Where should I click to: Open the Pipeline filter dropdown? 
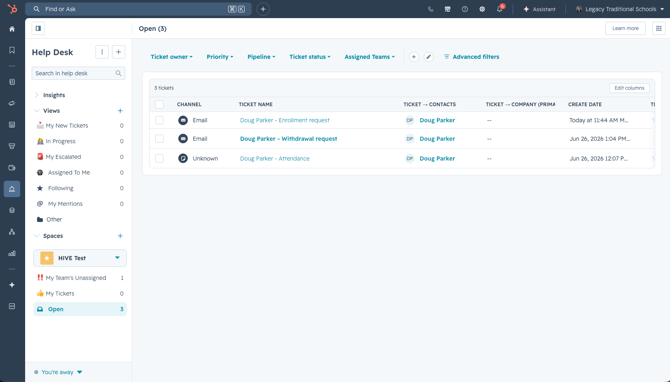[261, 57]
